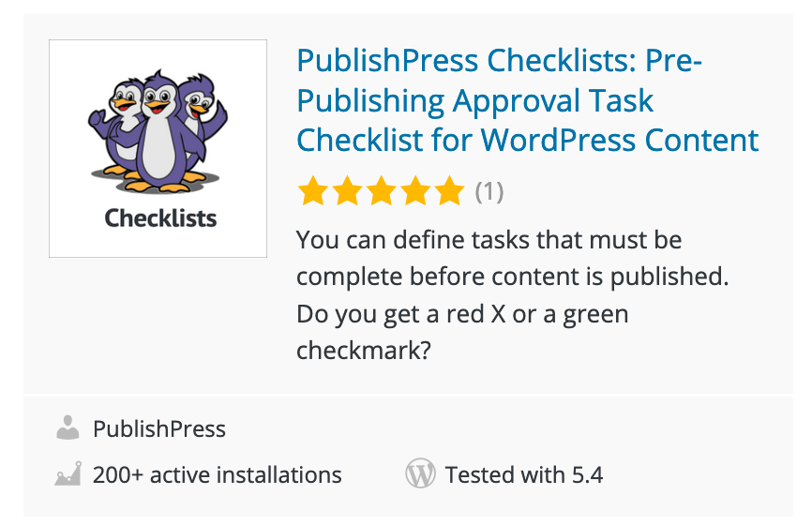The height and width of the screenshot is (525, 812).
Task: Click the first gold rating star
Action: click(x=313, y=191)
